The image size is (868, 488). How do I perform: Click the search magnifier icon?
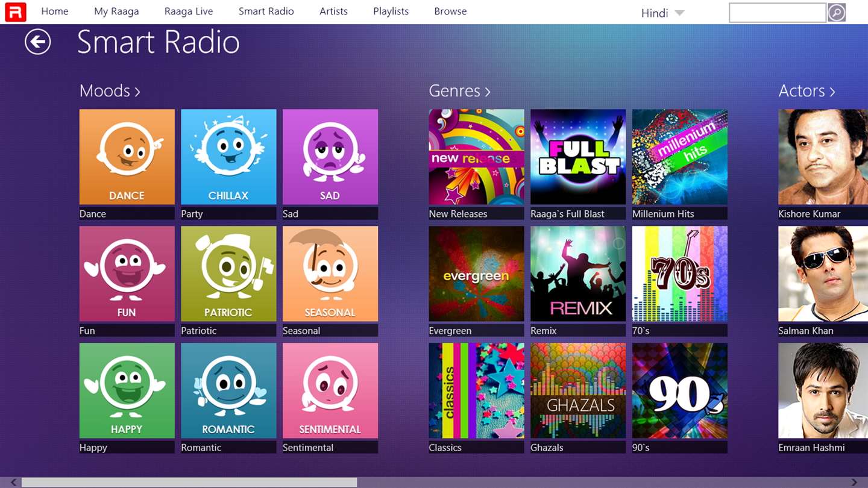(x=837, y=13)
